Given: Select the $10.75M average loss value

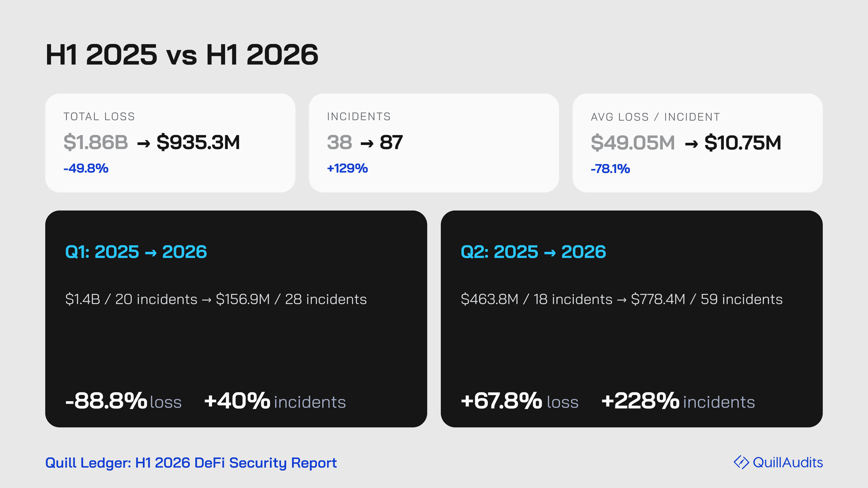Looking at the screenshot, I should click(743, 143).
